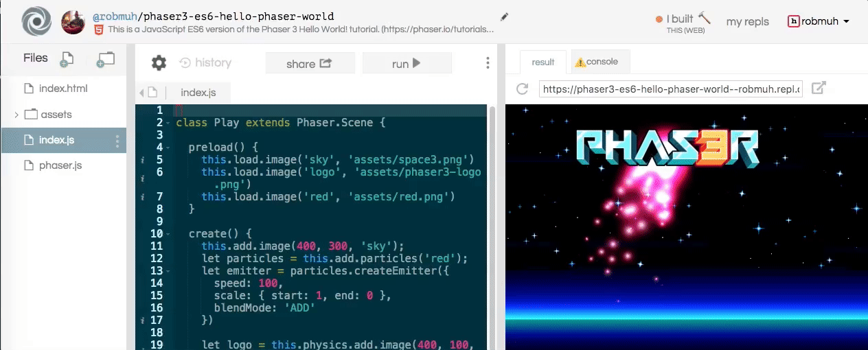Edit repl name with pencil icon
868x350 pixels.
click(x=505, y=16)
